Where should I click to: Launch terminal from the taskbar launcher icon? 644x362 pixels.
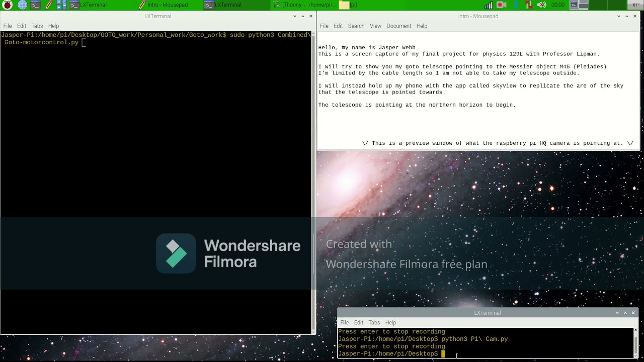pyautogui.click(x=35, y=5)
